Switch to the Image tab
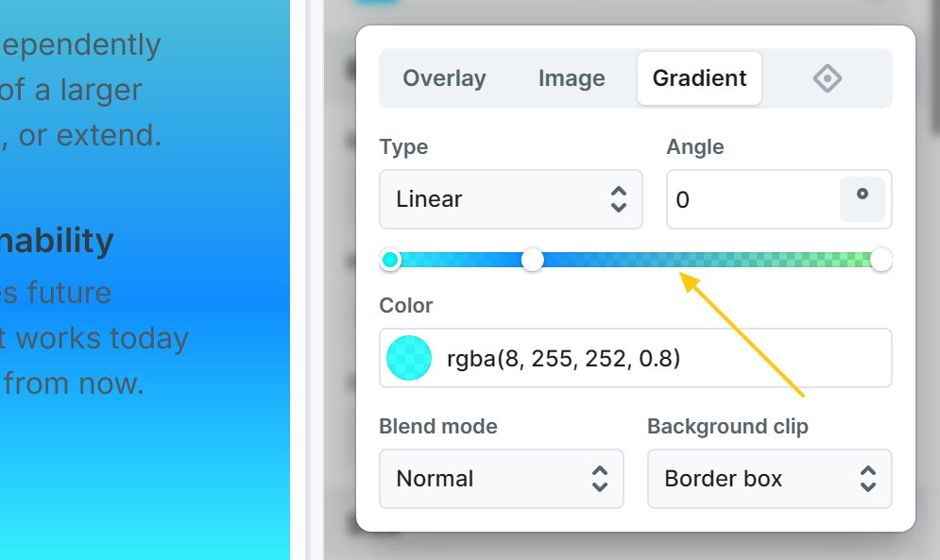This screenshot has width=940, height=560. click(572, 78)
